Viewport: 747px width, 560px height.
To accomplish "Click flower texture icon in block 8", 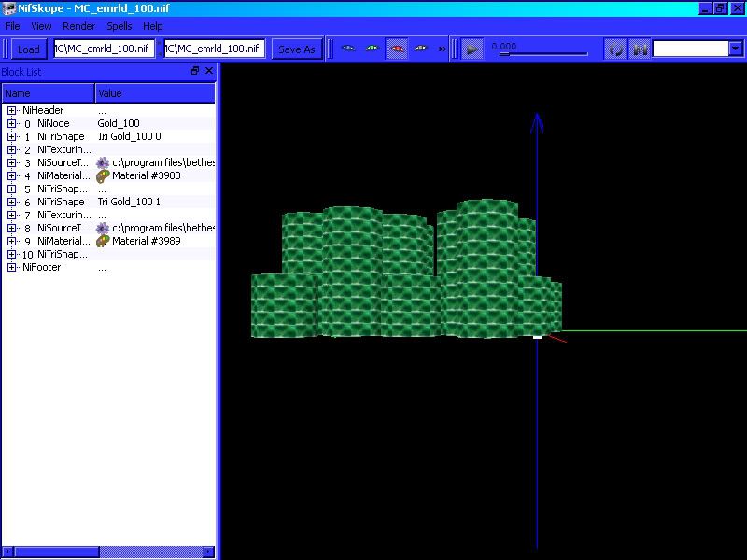I will (x=103, y=228).
